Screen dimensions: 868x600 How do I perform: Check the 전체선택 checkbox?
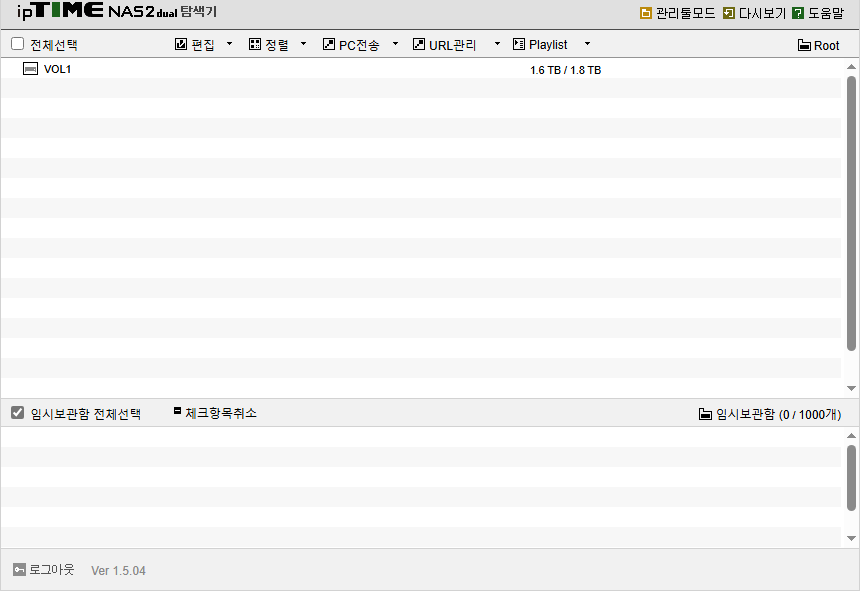point(18,44)
